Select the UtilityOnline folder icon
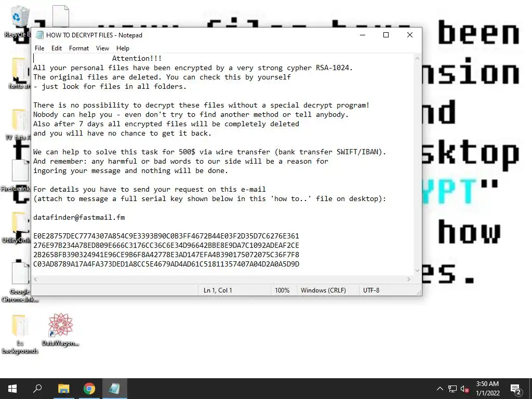The image size is (532, 399). [x=17, y=227]
